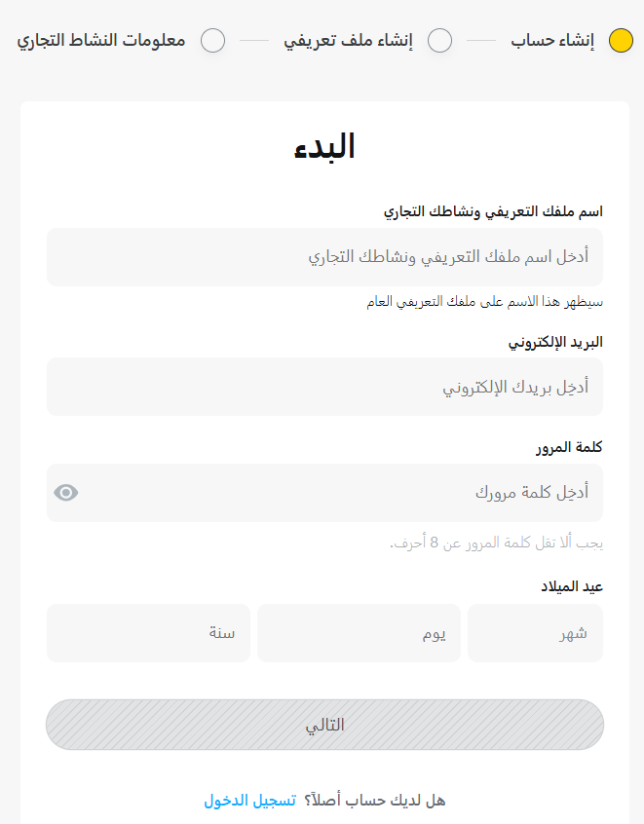
Task: Open the يوم birthday day dropdown
Action: (x=360, y=633)
